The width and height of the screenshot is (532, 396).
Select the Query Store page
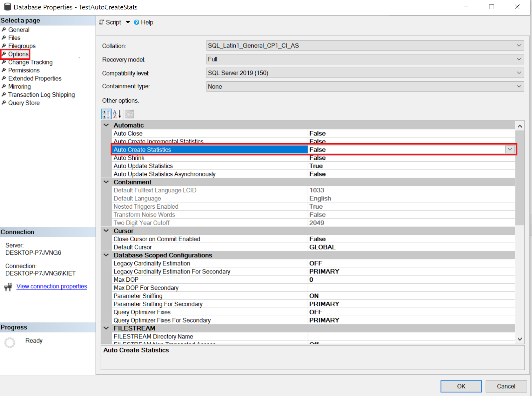[x=24, y=103]
